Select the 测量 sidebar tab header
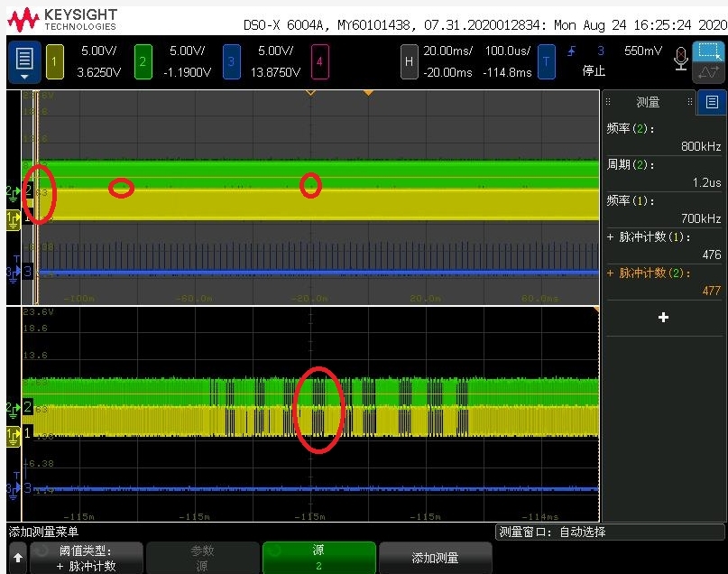Image resolution: width=728 pixels, height=574 pixels. click(648, 102)
